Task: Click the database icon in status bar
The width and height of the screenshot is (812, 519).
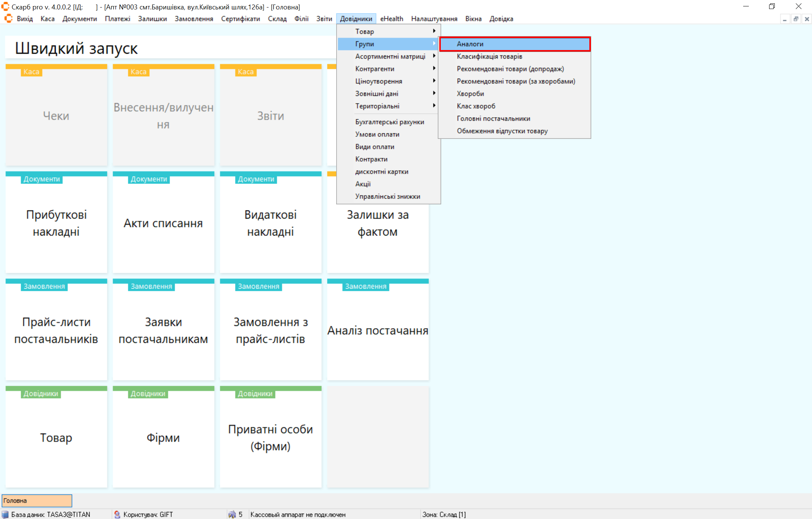Action: (x=5, y=514)
